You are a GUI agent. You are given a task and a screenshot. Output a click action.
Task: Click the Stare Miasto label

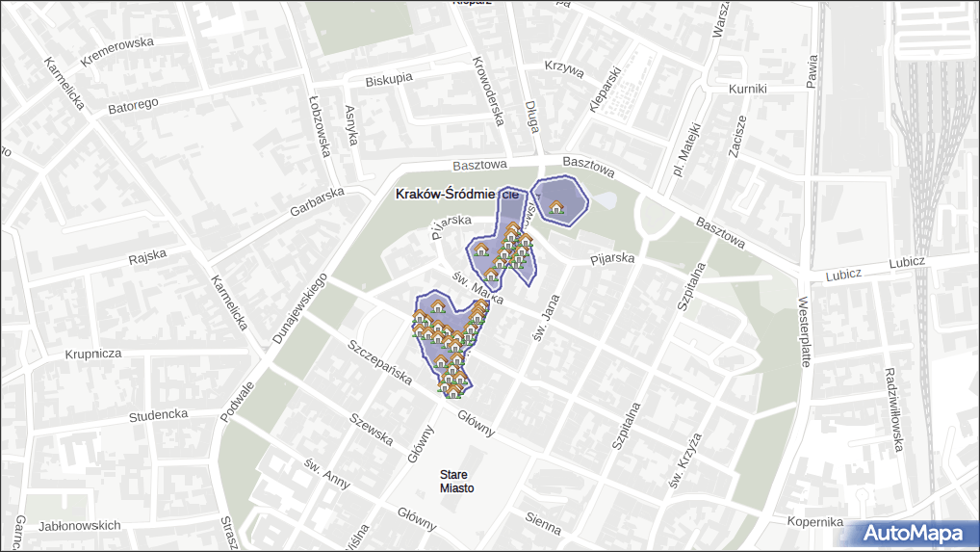coord(457,482)
